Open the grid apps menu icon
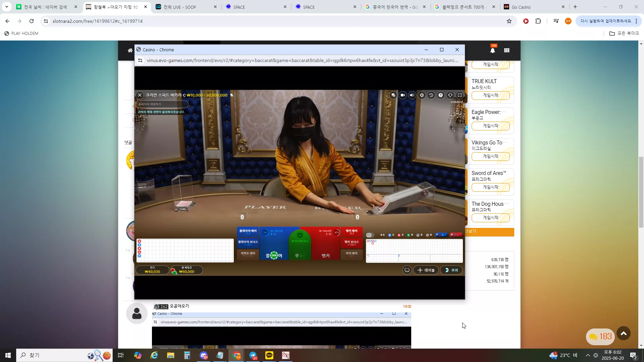Image resolution: width=644 pixels, height=362 pixels. (x=507, y=50)
